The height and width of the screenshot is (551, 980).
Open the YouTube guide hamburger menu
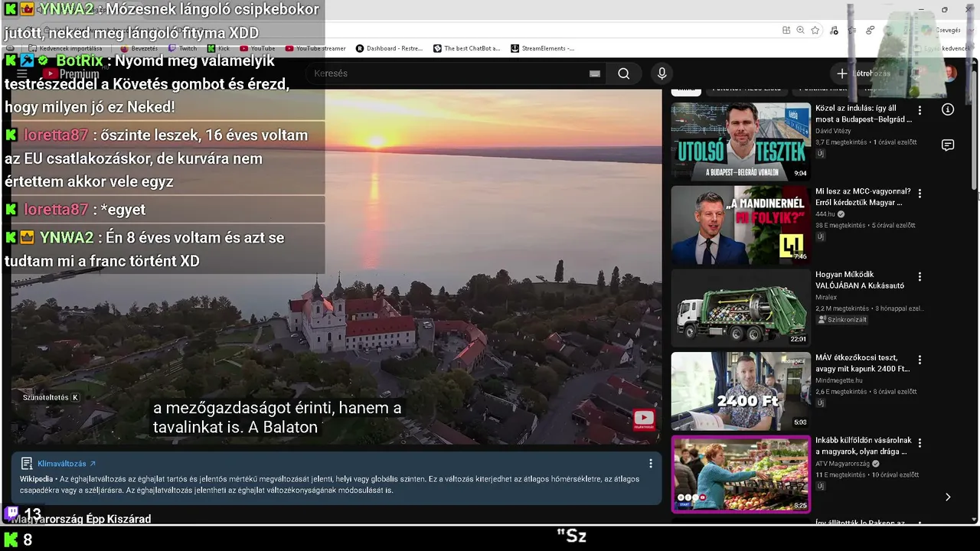pyautogui.click(x=22, y=73)
